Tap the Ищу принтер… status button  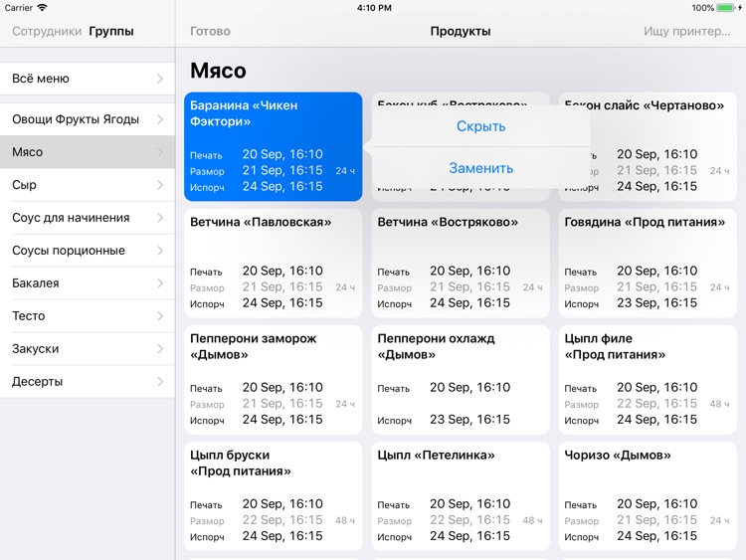(686, 32)
